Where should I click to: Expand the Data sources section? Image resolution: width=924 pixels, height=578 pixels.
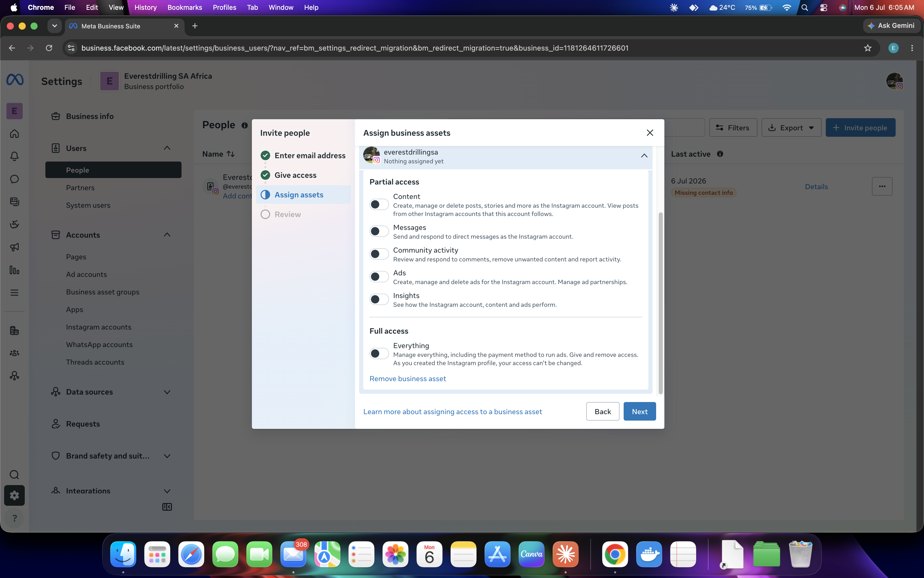tap(167, 392)
